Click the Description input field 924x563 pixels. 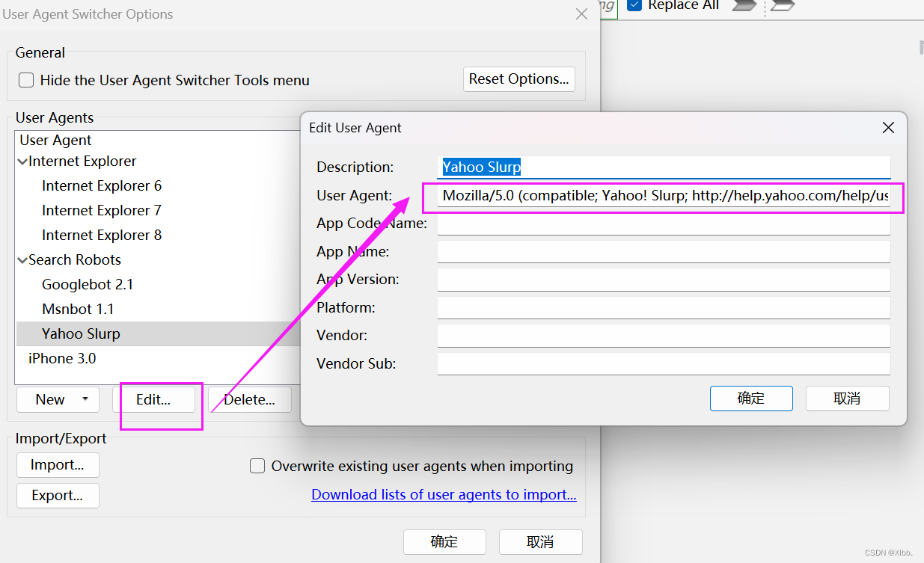664,167
